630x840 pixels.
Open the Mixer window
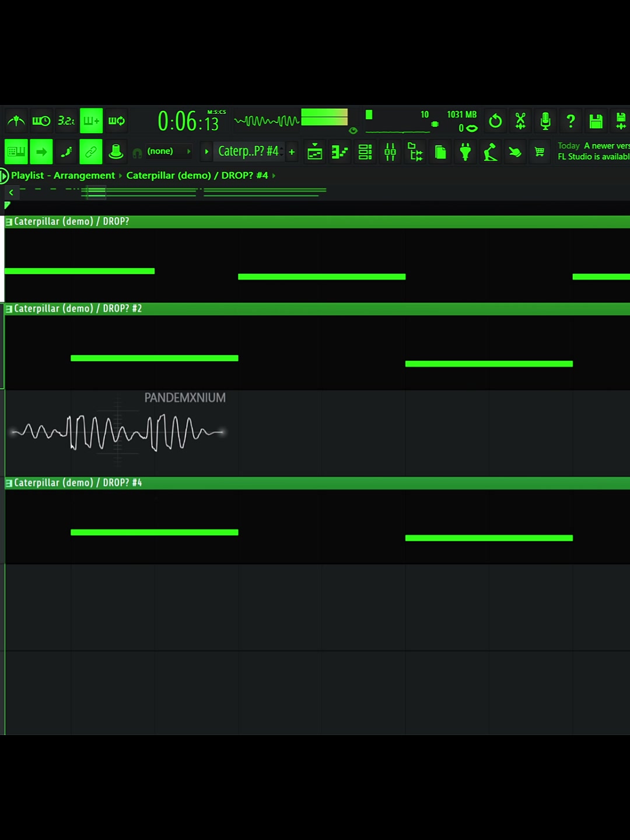coord(390,152)
